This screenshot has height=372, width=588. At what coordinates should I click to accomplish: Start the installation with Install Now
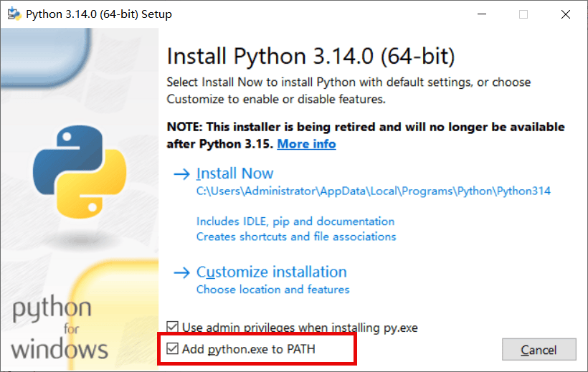(234, 173)
